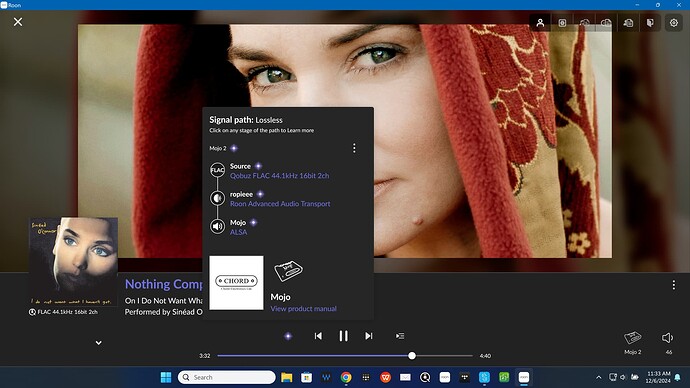Click the Mojo device illustration icon
The image size is (690, 388).
point(288,271)
